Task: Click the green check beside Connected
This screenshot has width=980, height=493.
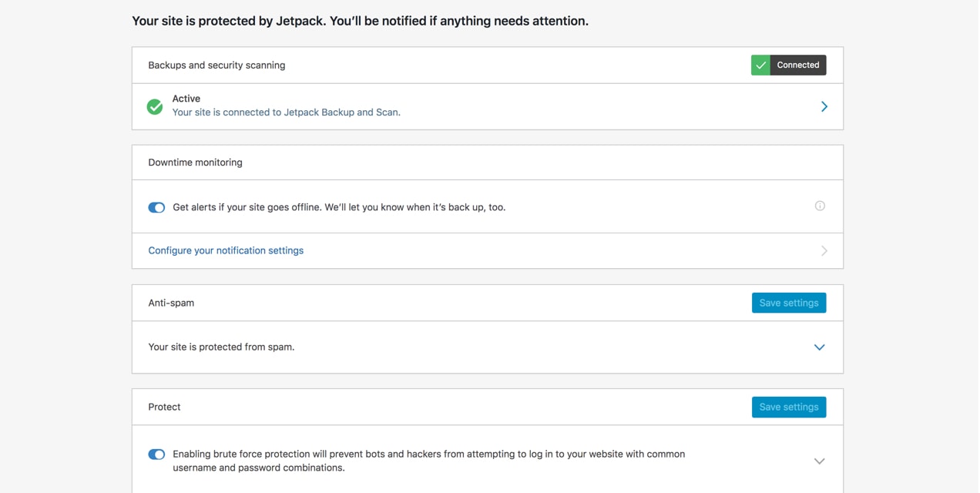Action: pyautogui.click(x=760, y=65)
